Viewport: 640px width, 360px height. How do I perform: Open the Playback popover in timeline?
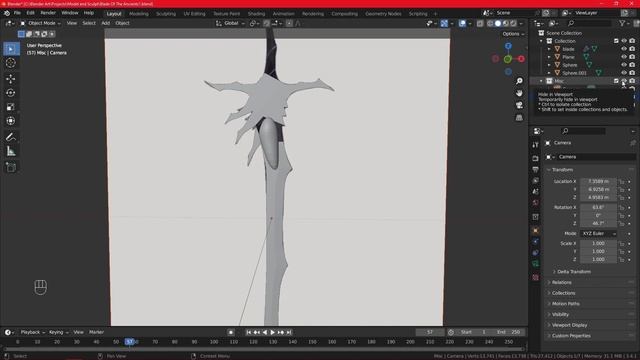tap(33, 332)
